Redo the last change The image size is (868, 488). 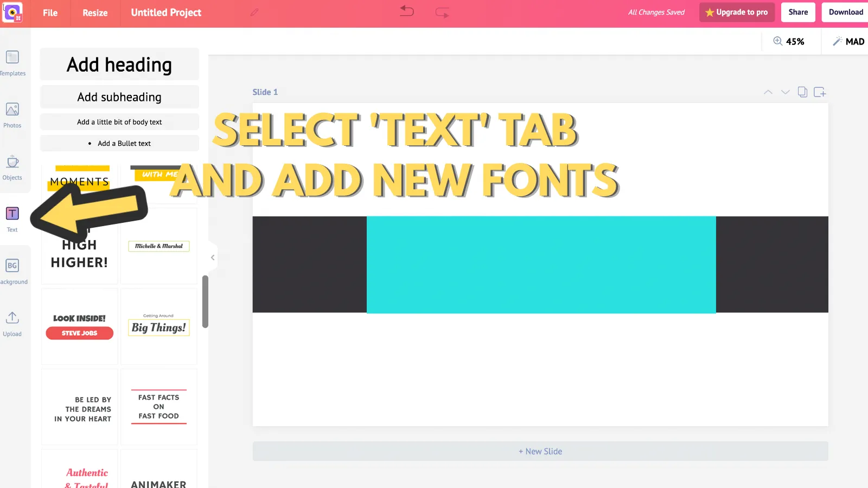pos(442,12)
